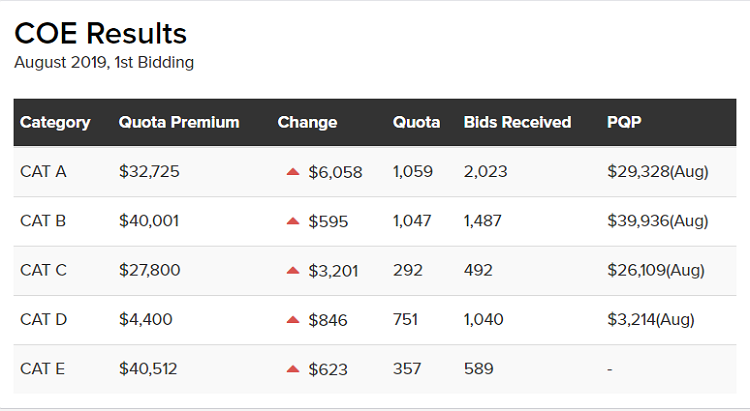Select the CAT B quota premium $40,001
This screenshot has width=750, height=411.
(x=149, y=221)
